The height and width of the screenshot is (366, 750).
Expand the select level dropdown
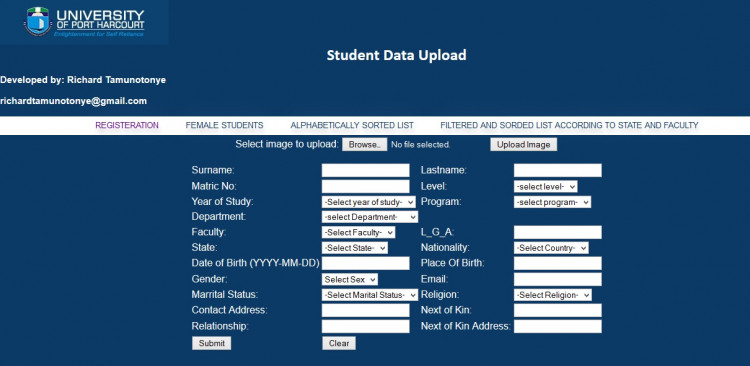(546, 187)
